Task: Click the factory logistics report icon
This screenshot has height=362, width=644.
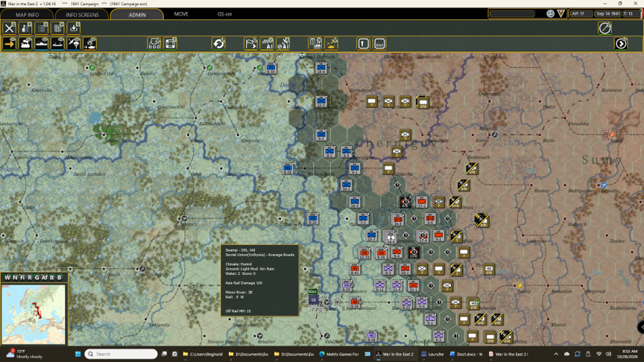Action: point(315,43)
